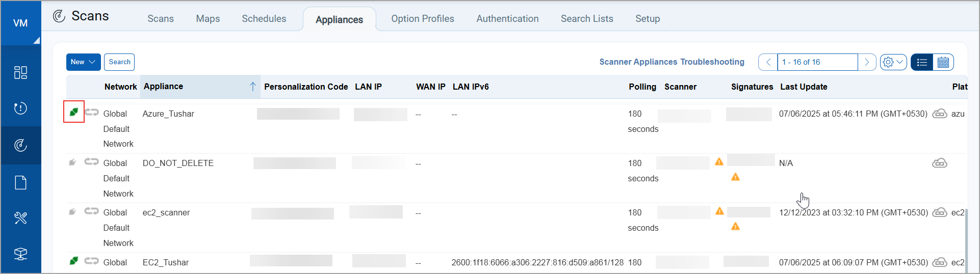Click the cloud platform icon for ec2_scanner

(x=939, y=212)
